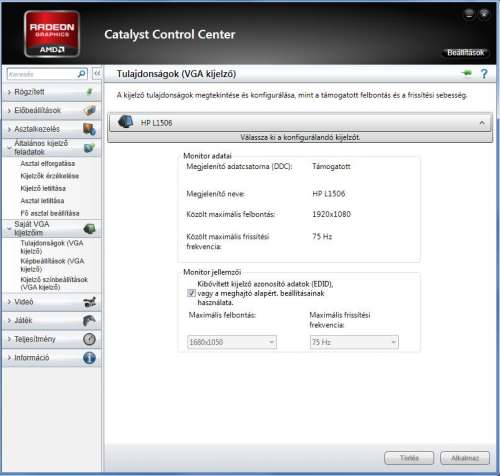Click the Asztalkezelés desktop icon

pos(89,129)
